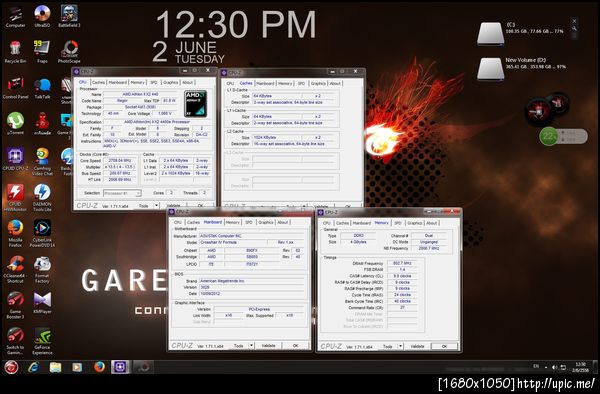The image size is (600, 394).
Task: Open the KMPlayer desktop shortcut
Action: pyautogui.click(x=42, y=303)
